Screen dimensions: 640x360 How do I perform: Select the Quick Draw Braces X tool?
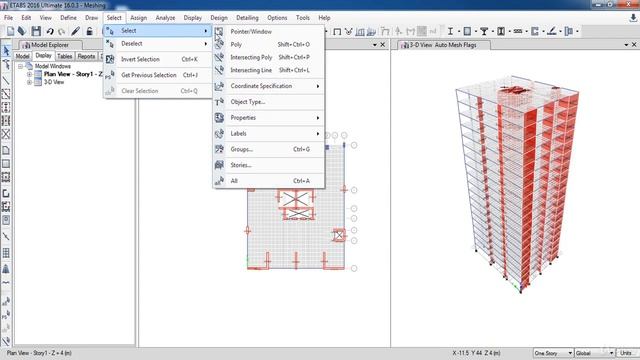coord(6,134)
